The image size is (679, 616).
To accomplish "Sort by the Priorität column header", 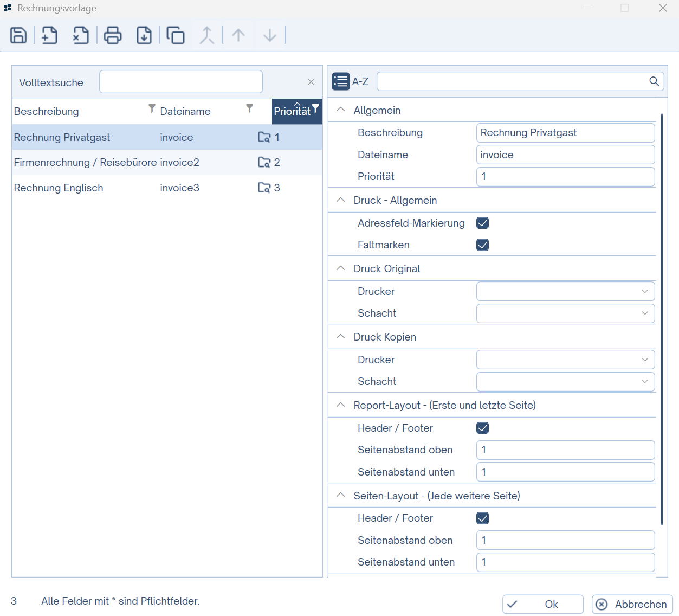I will point(293,111).
